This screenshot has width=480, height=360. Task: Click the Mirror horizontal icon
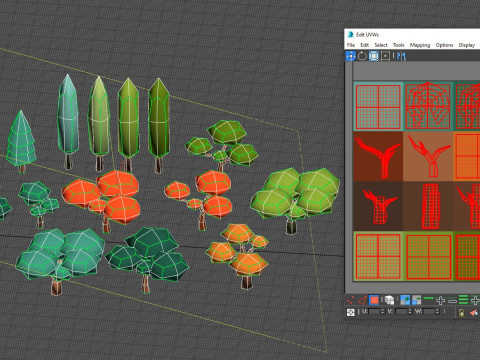tap(402, 56)
